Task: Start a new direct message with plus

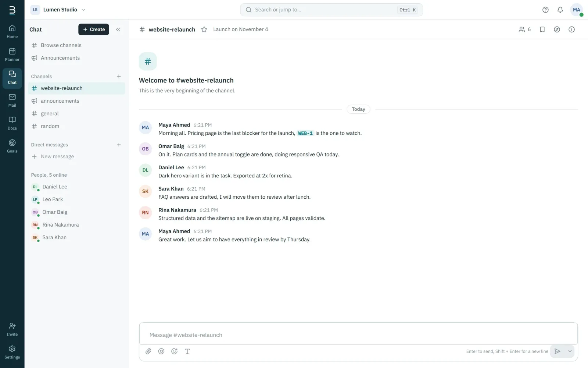Action: tap(119, 145)
